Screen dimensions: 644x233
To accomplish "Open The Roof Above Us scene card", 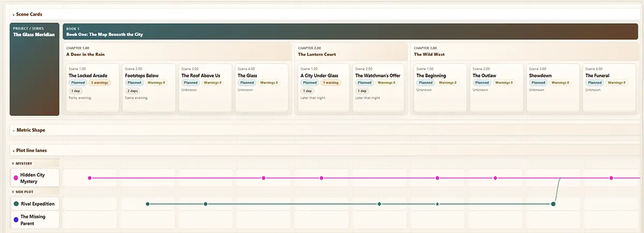I will [205, 88].
